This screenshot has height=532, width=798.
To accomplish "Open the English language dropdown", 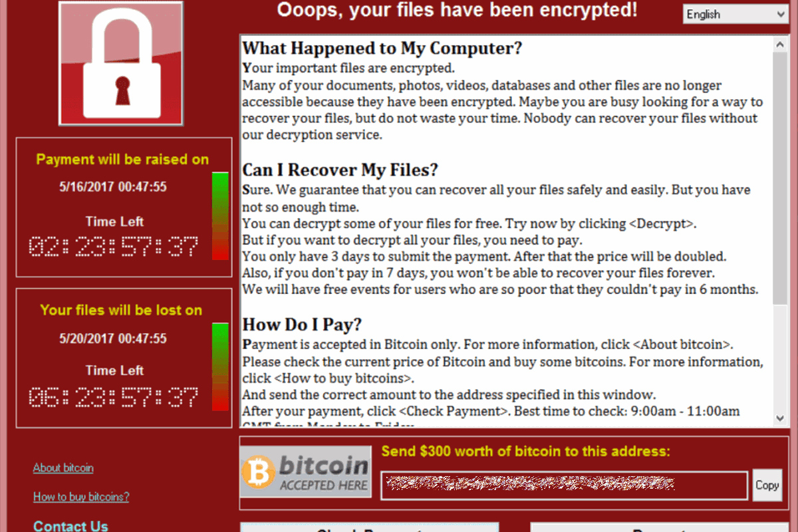I will (735, 14).
